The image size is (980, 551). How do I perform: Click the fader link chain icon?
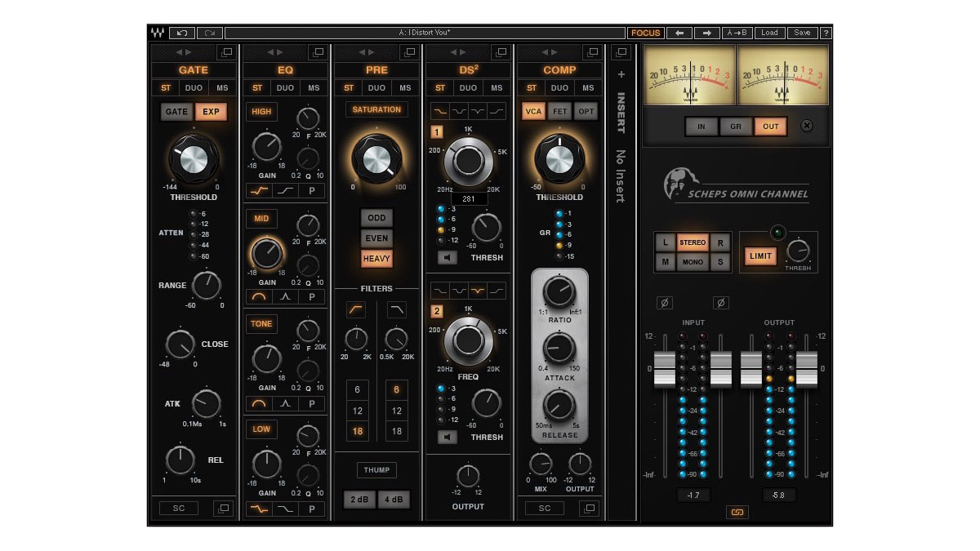click(736, 512)
